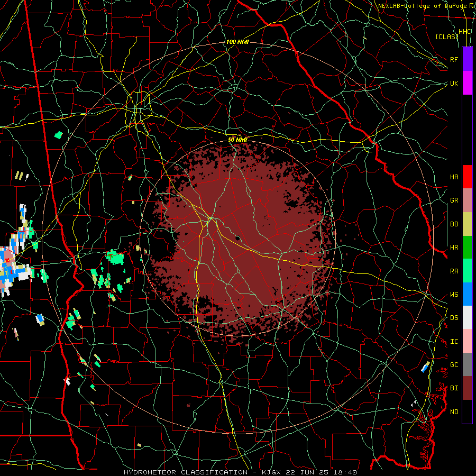Click the RA legend label
Screen dimensions: 476x476
pos(454,271)
